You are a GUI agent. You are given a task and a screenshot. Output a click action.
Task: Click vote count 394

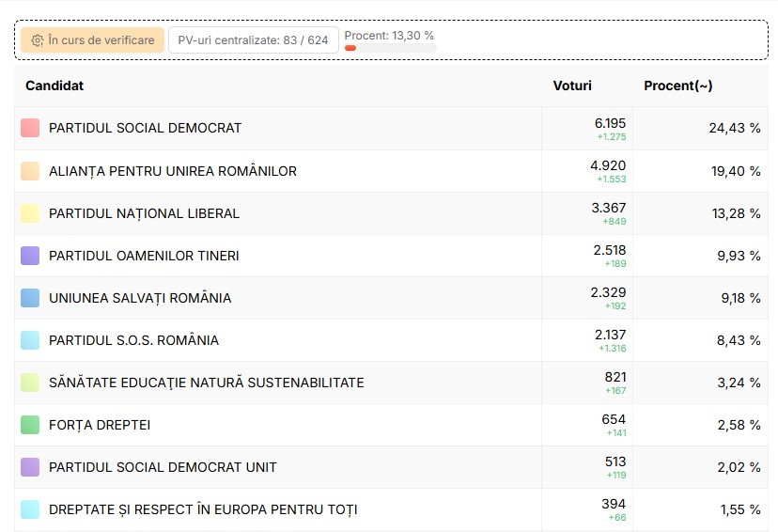click(x=614, y=504)
